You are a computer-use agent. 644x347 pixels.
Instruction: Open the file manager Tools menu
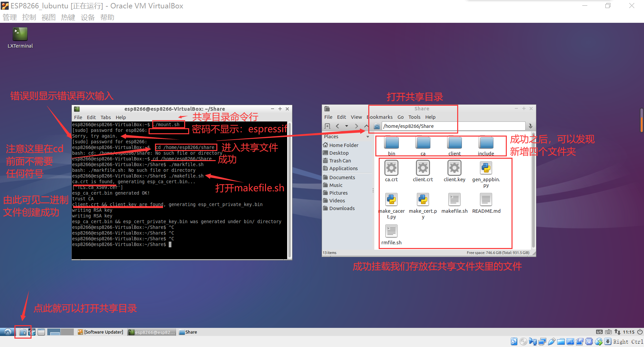pyautogui.click(x=414, y=117)
